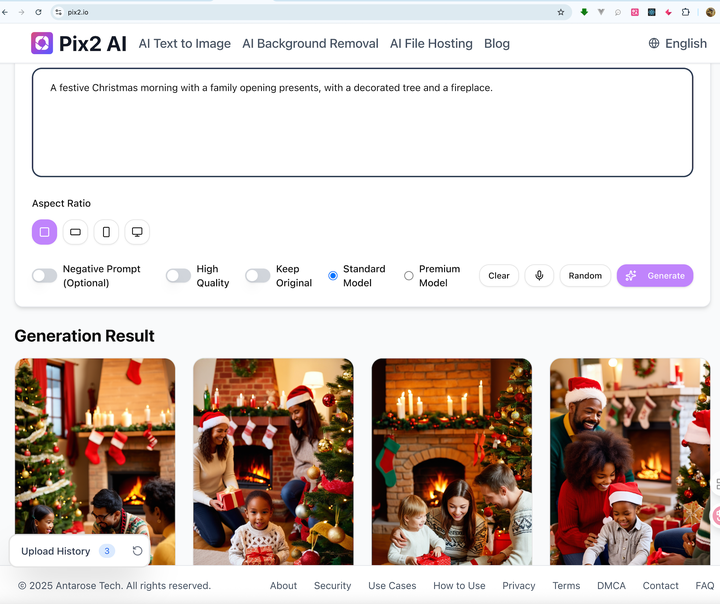Viewport: 720px width, 604px height.
Task: Bookmark the page with the star icon
Action: [x=561, y=12]
